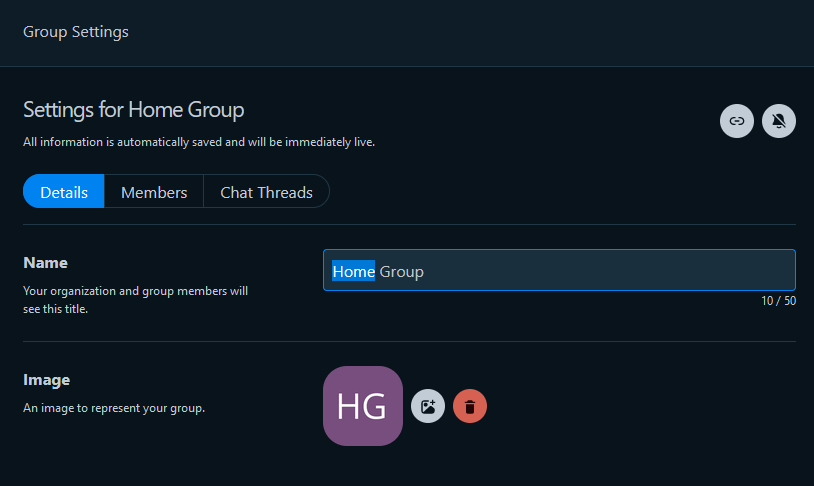Delete the group image trash icon

coord(470,406)
